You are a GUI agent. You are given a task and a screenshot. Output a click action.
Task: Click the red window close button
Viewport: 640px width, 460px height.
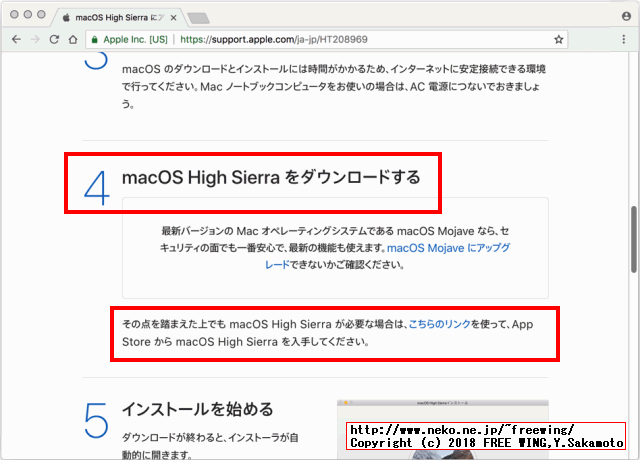14,14
